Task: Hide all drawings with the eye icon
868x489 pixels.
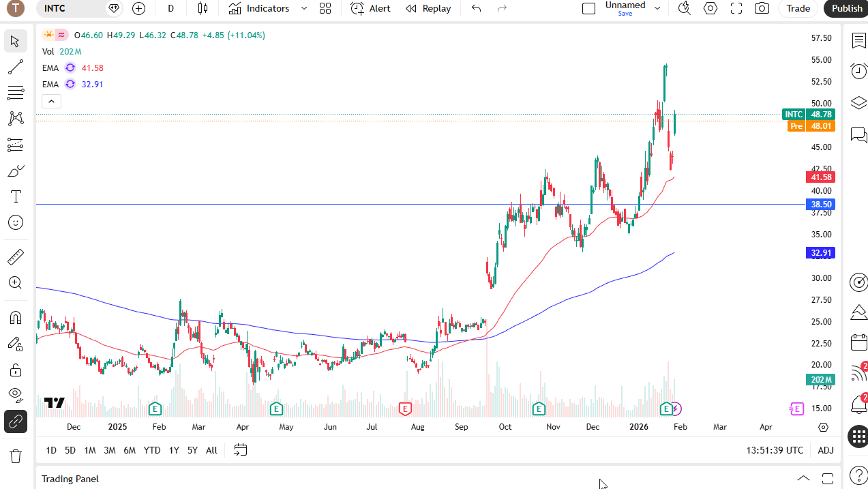Action: pos(16,396)
